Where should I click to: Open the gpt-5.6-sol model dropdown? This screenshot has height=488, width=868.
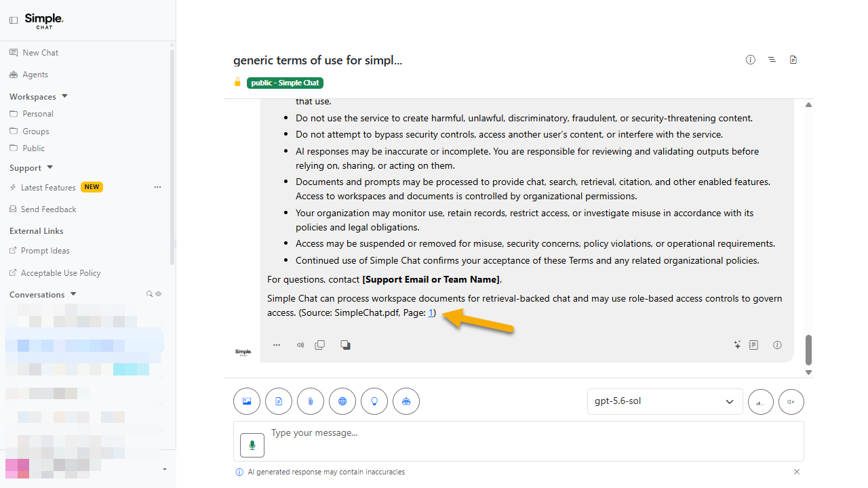tap(665, 401)
